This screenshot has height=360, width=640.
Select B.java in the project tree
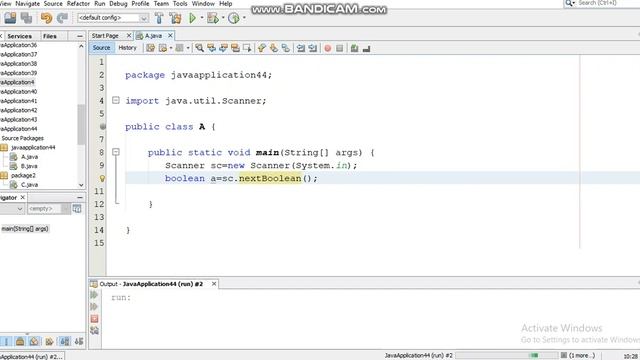(29, 166)
